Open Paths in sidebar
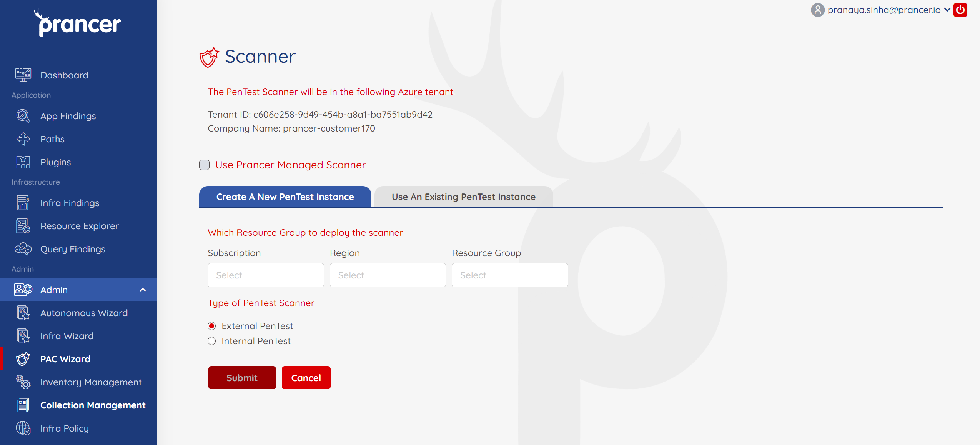This screenshot has width=980, height=445. (x=79, y=139)
